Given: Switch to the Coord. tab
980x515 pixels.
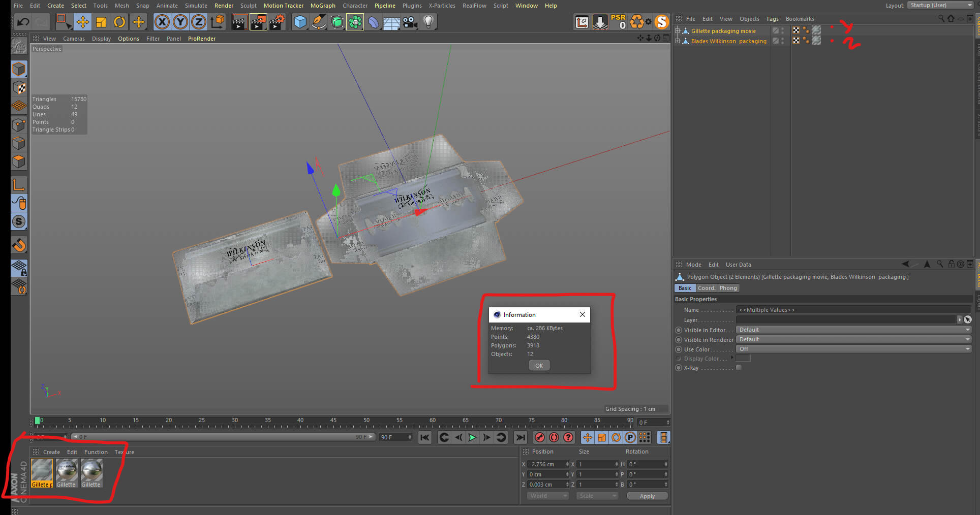Looking at the screenshot, I should (706, 288).
